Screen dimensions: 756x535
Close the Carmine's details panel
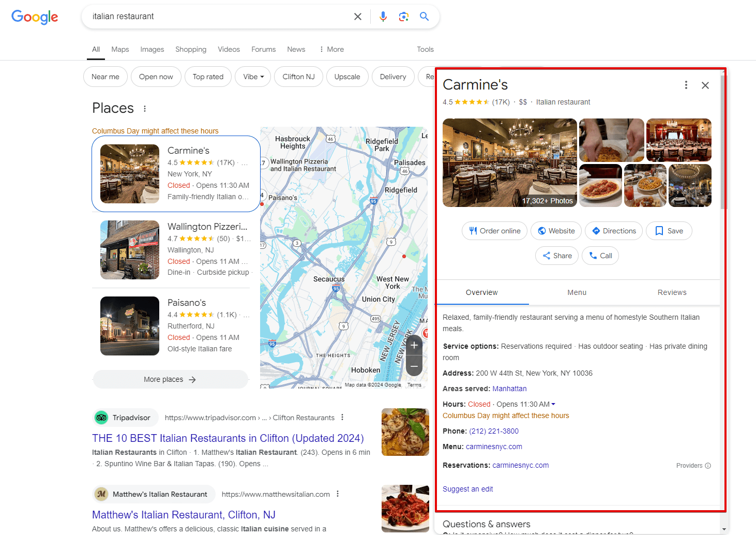[705, 85]
